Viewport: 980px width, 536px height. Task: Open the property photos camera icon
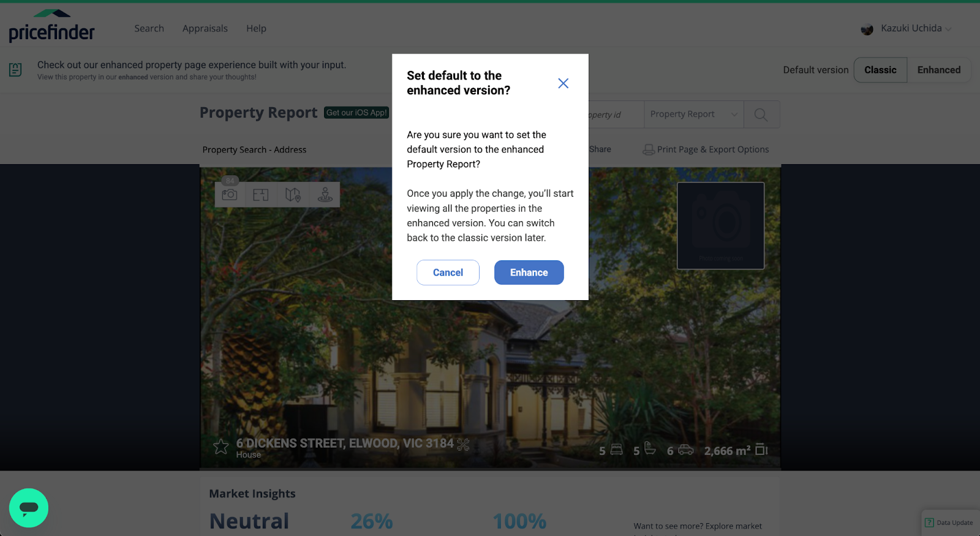click(x=230, y=195)
